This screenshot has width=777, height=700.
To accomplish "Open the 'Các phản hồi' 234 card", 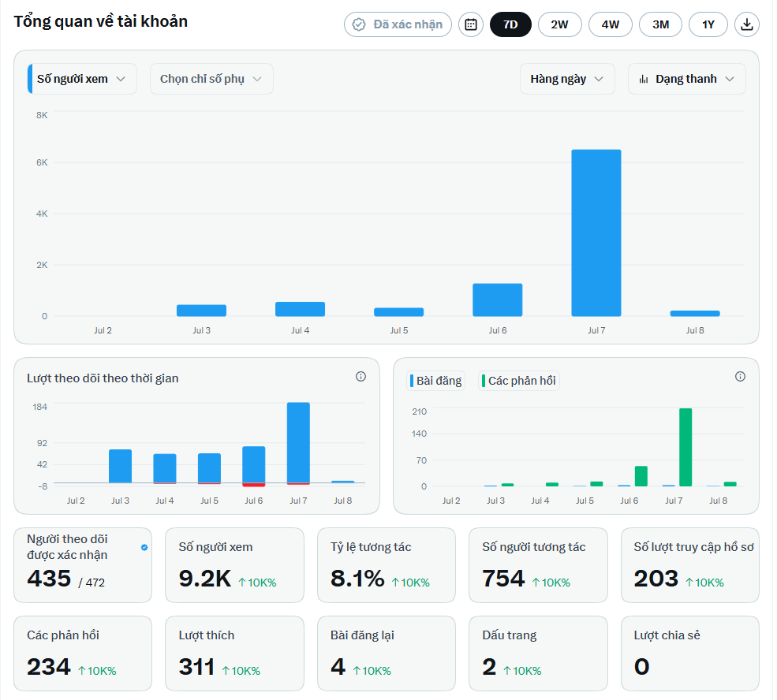I will click(83, 653).
